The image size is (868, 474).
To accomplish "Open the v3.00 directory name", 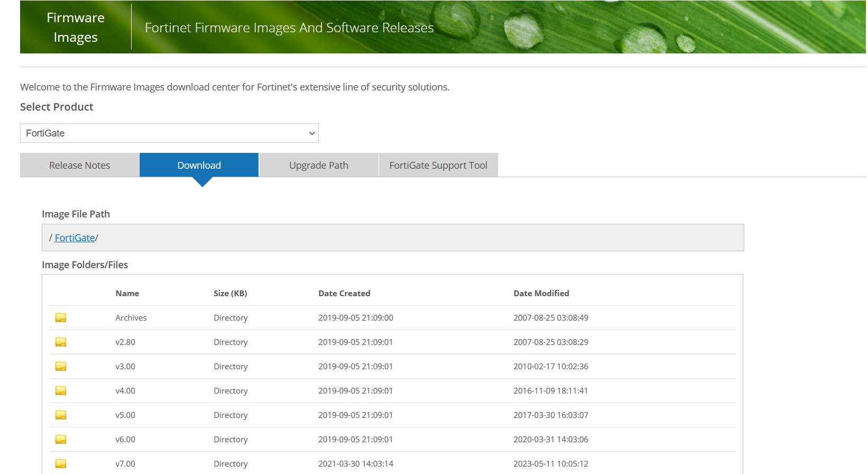I will (x=125, y=367).
